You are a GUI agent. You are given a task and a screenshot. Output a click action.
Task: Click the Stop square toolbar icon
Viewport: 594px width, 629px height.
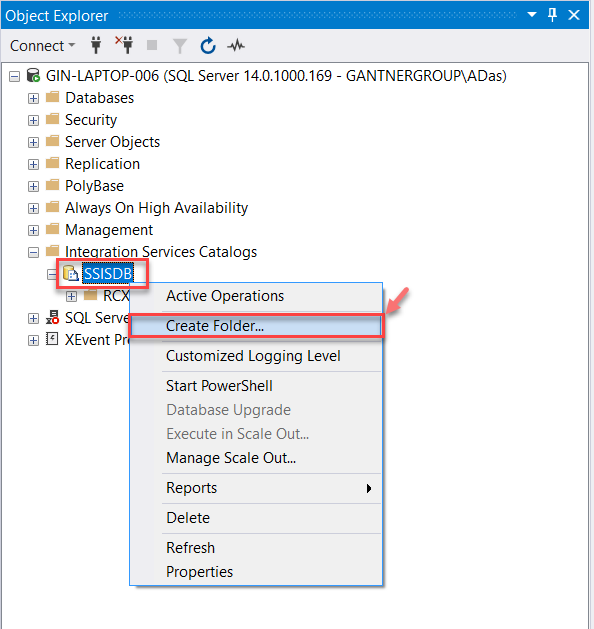(152, 45)
